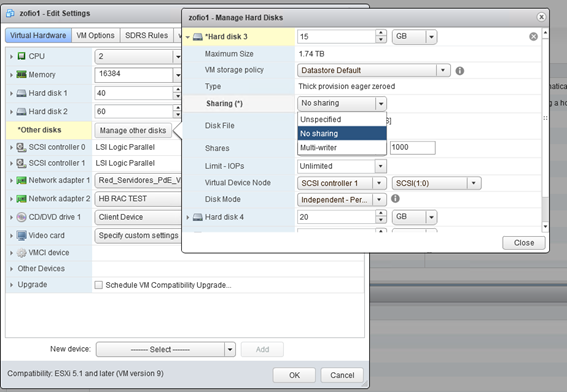Click the Hard disk 4 drive icon
The image size is (567, 392).
(197, 217)
